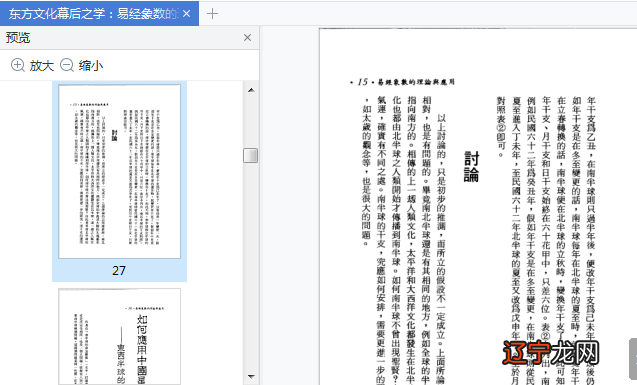This screenshot has width=637, height=385.
Task: Close the 东方文化幕后之学 document tab
Action: [x=186, y=14]
